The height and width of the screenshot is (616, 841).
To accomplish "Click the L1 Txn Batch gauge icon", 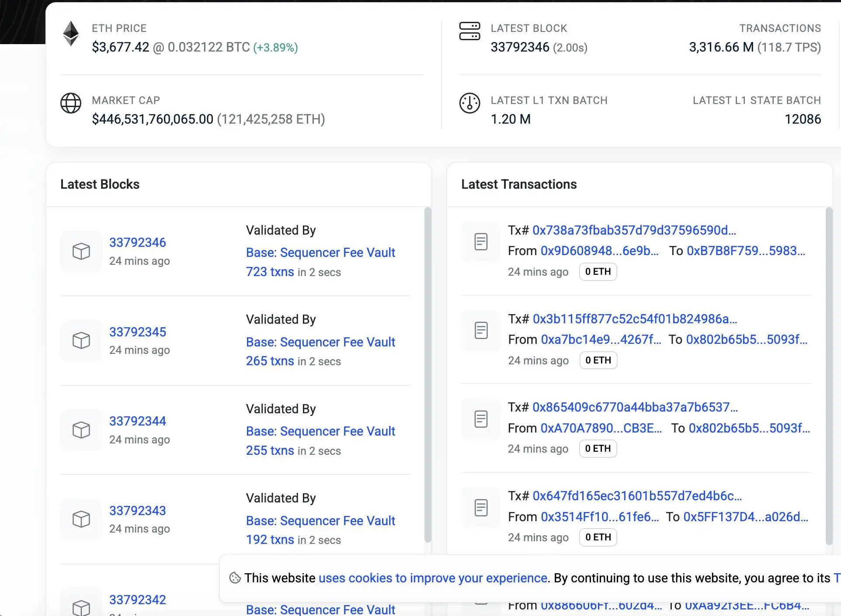I will pos(469,103).
